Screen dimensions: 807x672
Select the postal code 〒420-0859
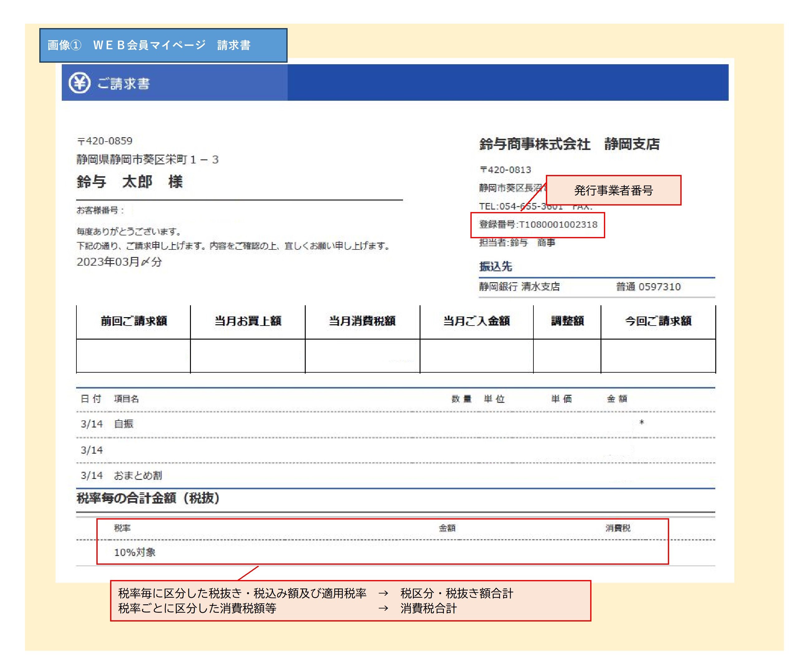(x=105, y=141)
